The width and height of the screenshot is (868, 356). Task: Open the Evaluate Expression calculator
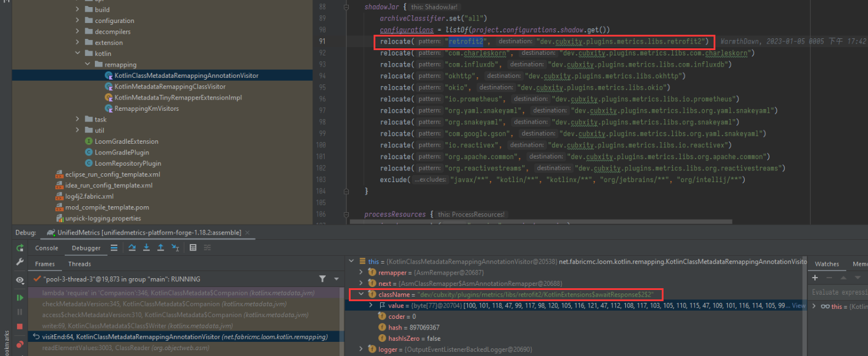point(193,248)
